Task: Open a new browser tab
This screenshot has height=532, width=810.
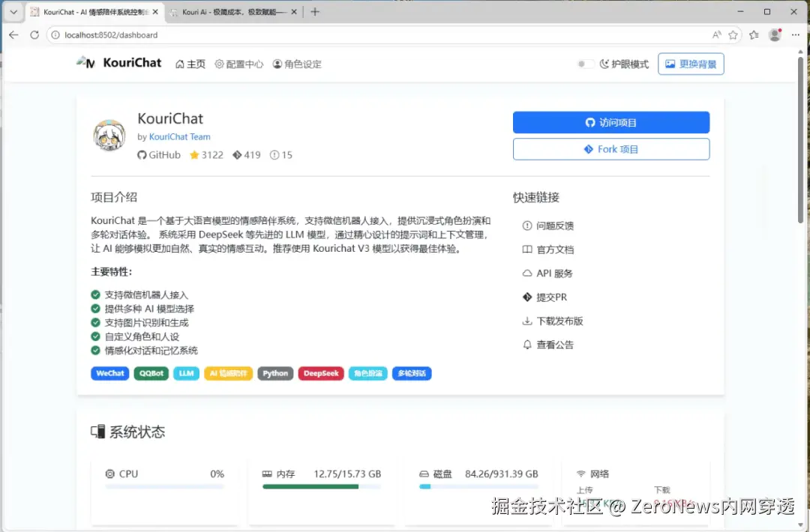Action: point(315,12)
